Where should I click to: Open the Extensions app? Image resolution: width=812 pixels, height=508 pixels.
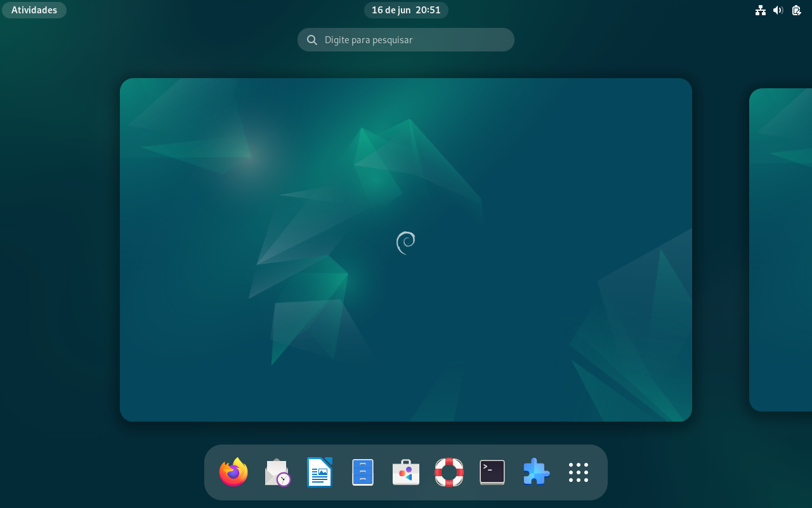(x=535, y=472)
